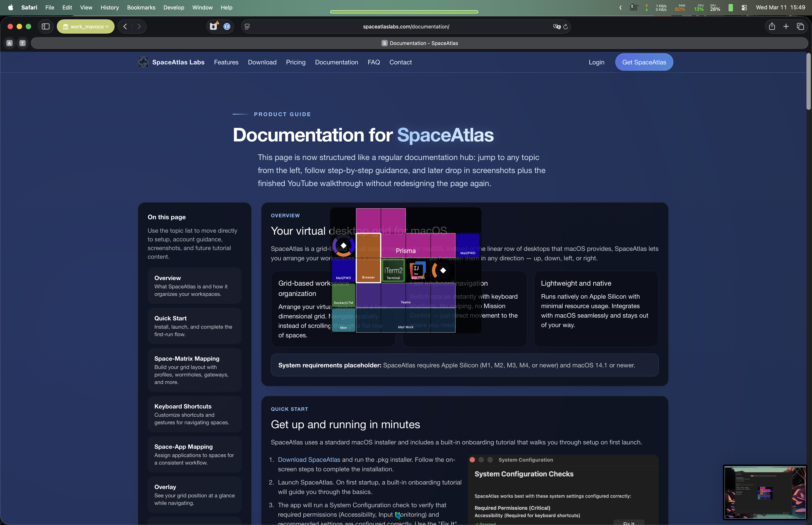812x525 pixels.
Task: Reload the page with the refresh icon
Action: (566, 27)
